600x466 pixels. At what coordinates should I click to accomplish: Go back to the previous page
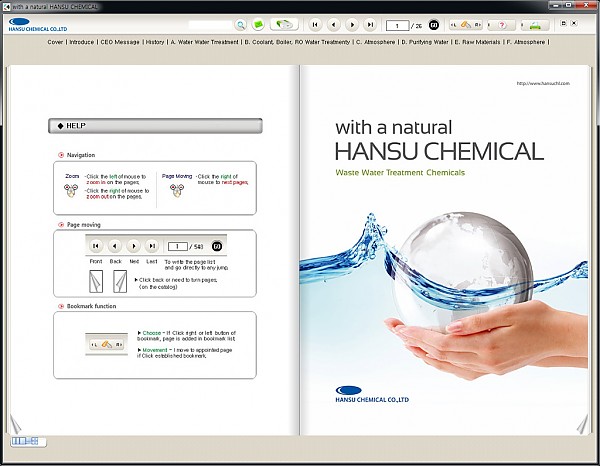tap(334, 24)
